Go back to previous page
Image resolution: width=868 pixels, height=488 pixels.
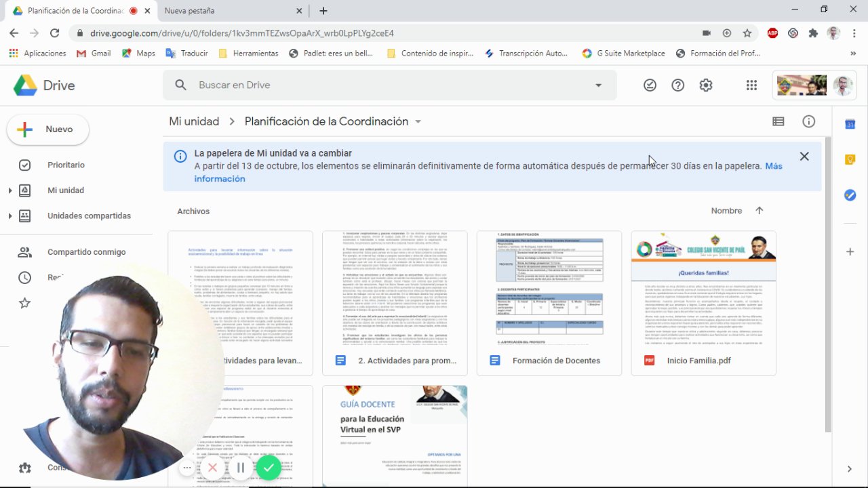click(x=14, y=33)
